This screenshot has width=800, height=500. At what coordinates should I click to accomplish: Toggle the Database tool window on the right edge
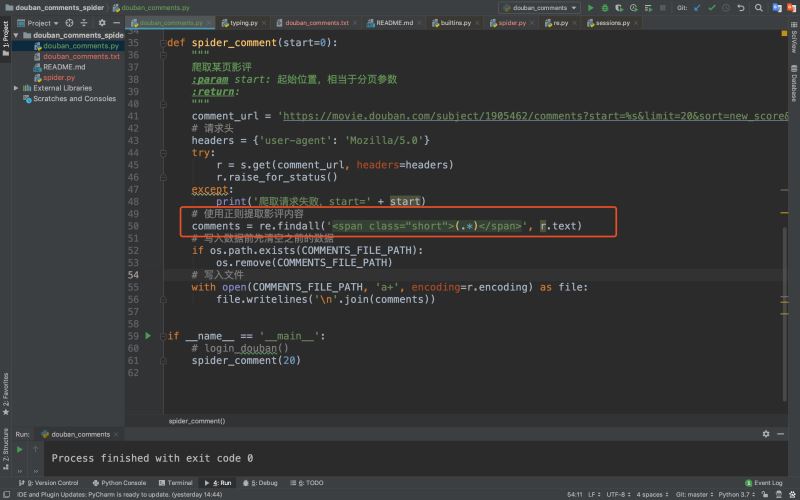point(794,83)
